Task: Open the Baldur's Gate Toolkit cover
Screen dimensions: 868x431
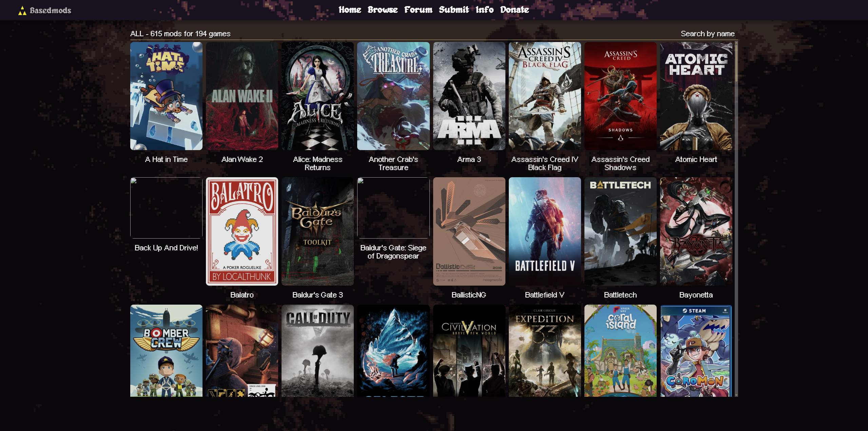Action: click(317, 231)
